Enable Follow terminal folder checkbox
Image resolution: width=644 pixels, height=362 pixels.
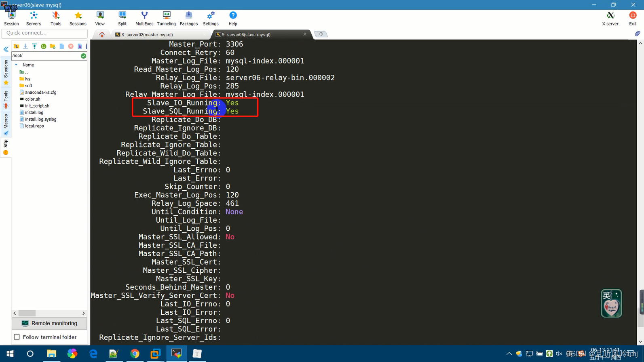[17, 337]
